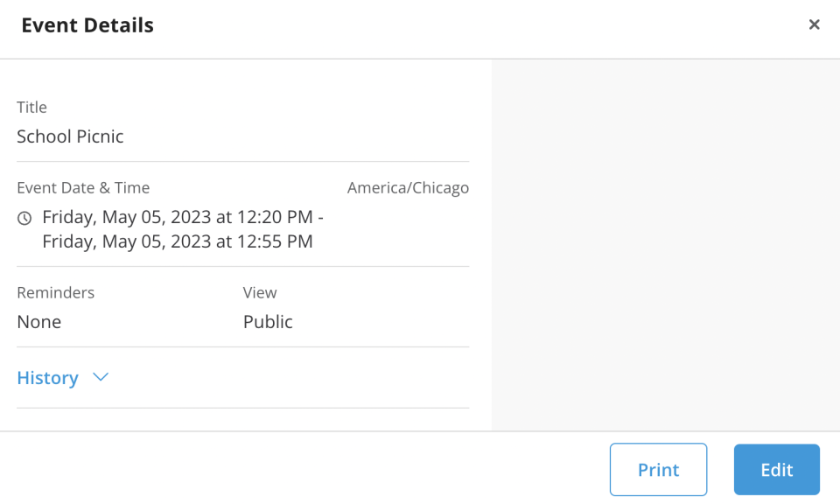This screenshot has width=840, height=504.
Task: Close the Event Details dialog
Action: click(814, 24)
